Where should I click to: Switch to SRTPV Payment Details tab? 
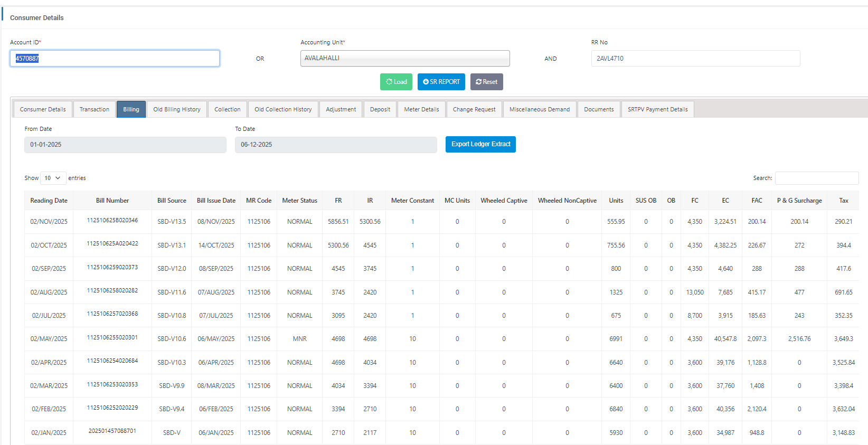pyautogui.click(x=657, y=109)
